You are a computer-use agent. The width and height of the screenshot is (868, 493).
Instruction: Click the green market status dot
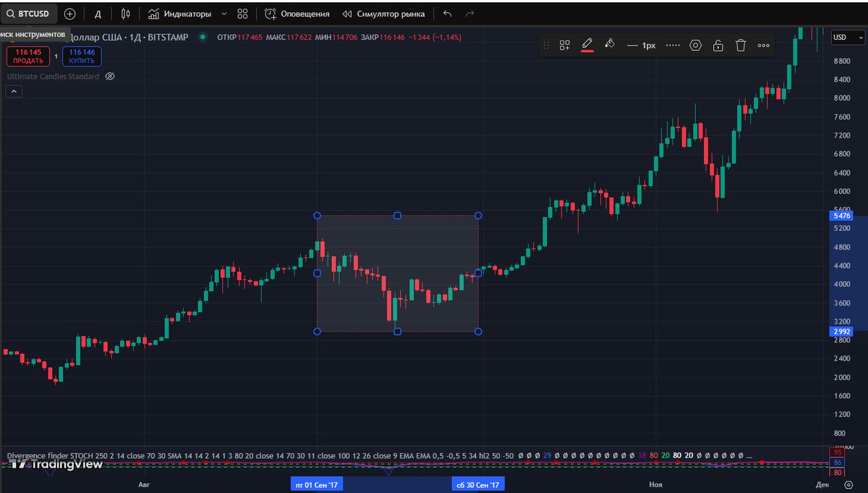click(203, 37)
